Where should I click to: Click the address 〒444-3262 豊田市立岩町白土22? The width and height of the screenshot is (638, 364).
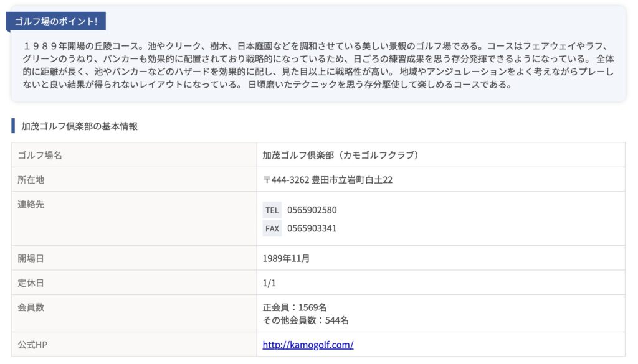coord(328,180)
